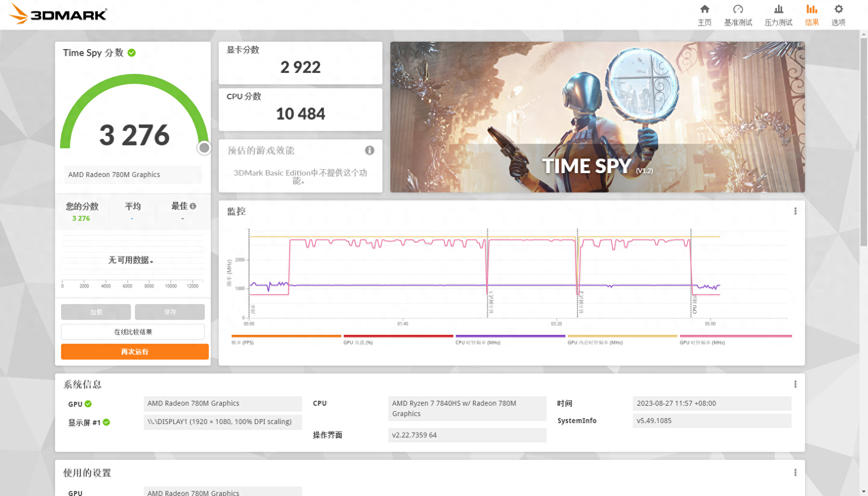Click 您的分数 value 3 276
This screenshot has width=868, height=496.
(x=81, y=218)
